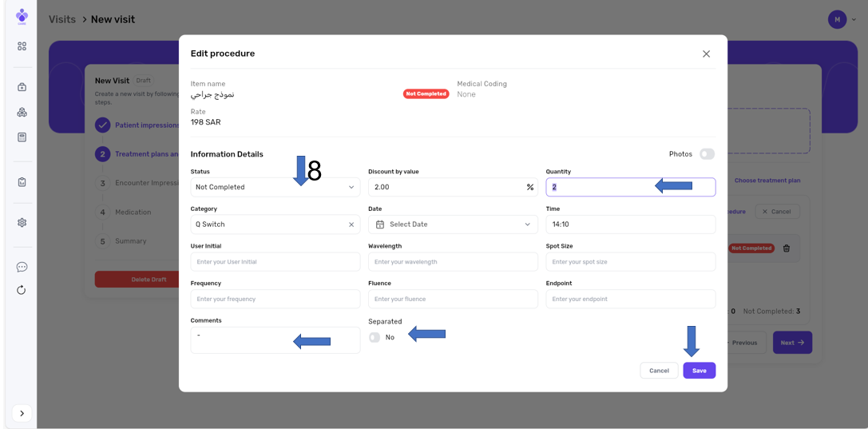Select the Medication step

pos(133,213)
